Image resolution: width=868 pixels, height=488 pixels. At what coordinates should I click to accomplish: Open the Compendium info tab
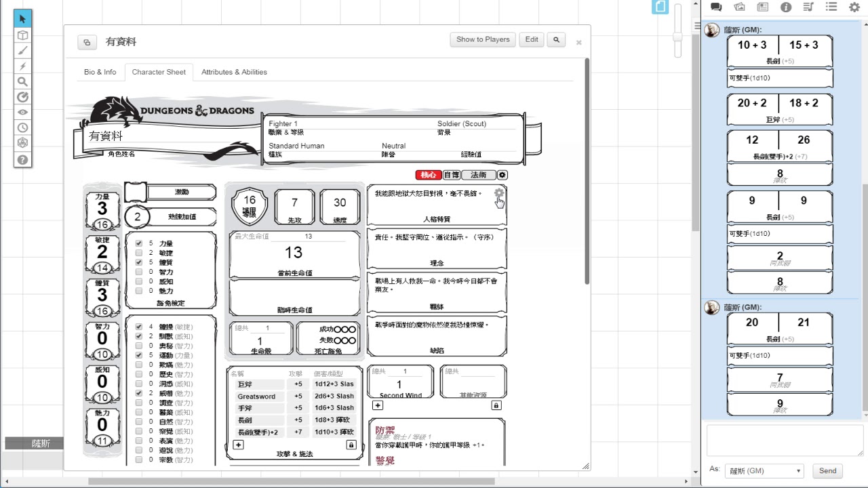786,7
